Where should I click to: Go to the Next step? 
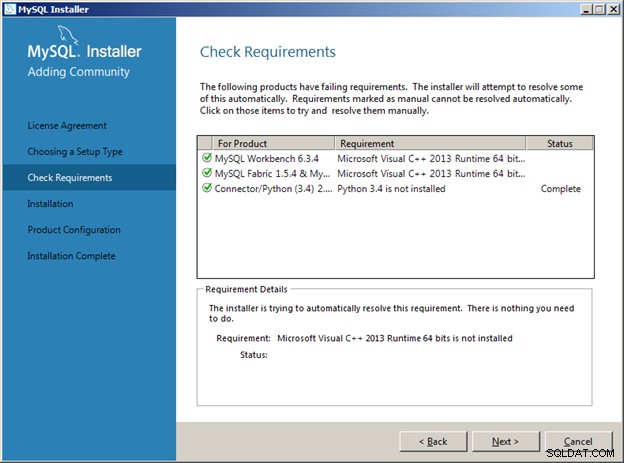click(x=505, y=442)
